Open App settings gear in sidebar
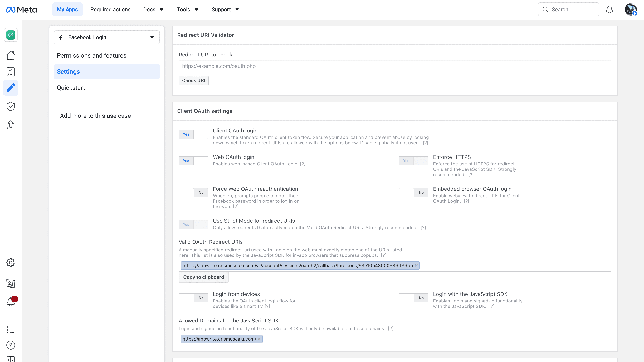This screenshot has height=362, width=644. 11,263
